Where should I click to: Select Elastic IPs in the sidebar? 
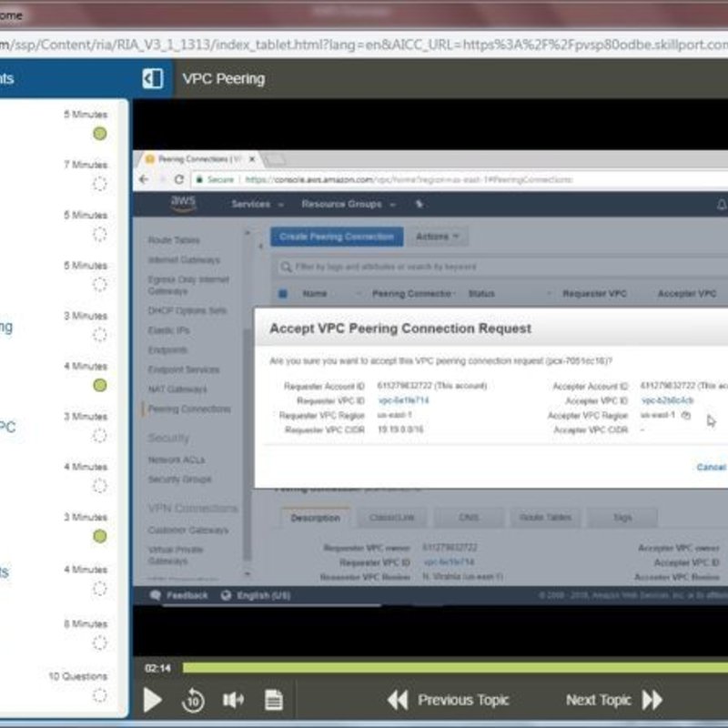[168, 330]
